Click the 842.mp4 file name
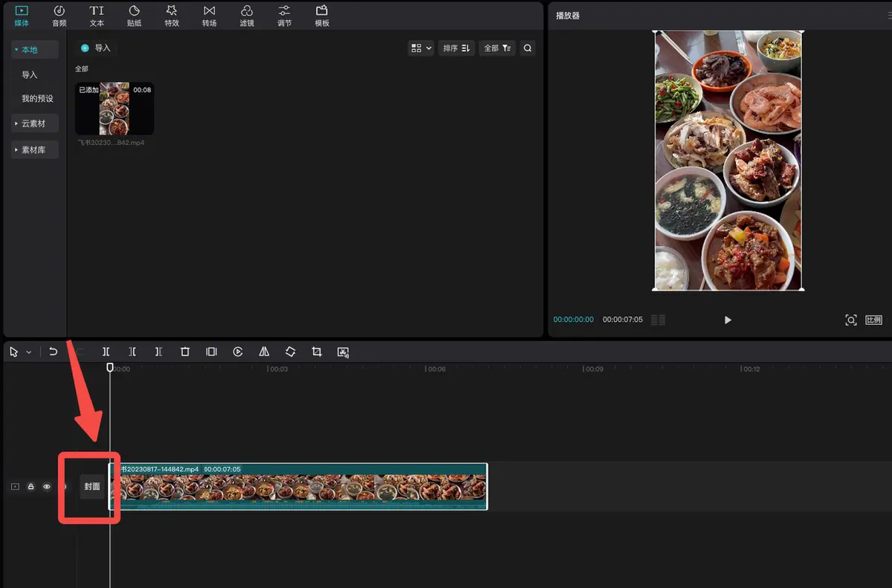This screenshot has width=892, height=588. [111, 143]
